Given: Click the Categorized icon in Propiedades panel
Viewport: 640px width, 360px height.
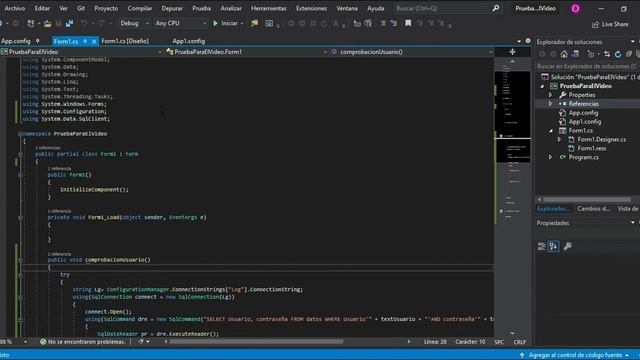Looking at the screenshot, I should pyautogui.click(x=542, y=246).
